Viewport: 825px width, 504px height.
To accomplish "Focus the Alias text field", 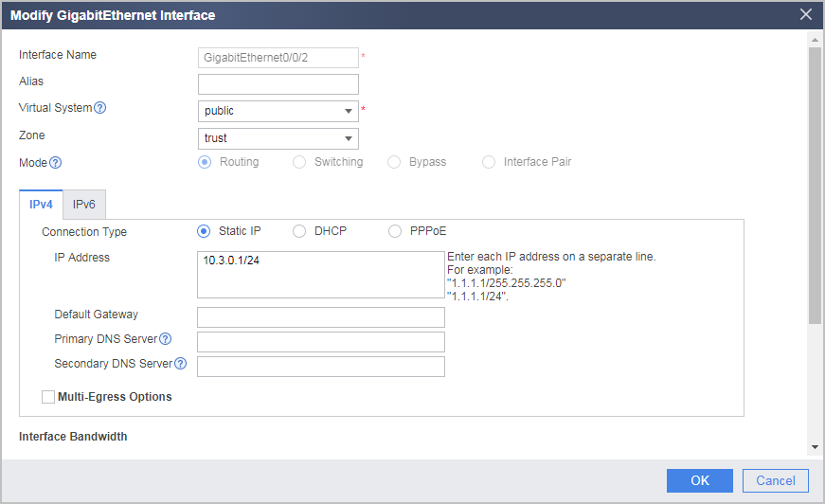I will (278, 84).
